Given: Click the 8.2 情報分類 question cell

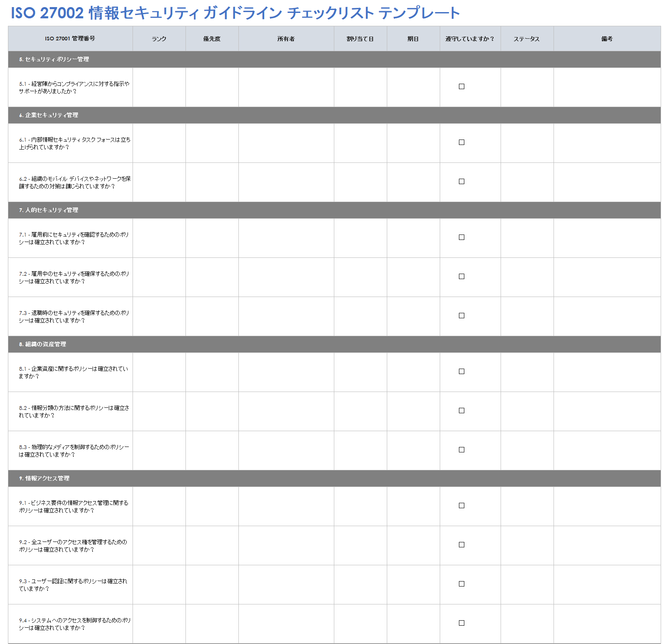Looking at the screenshot, I should coord(70,412).
